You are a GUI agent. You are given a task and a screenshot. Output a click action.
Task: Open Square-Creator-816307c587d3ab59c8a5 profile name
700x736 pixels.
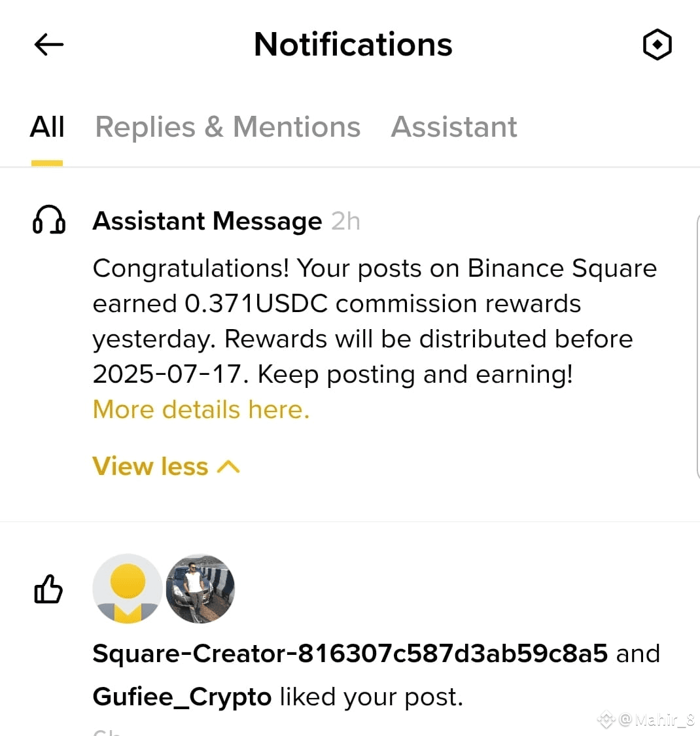(350, 653)
